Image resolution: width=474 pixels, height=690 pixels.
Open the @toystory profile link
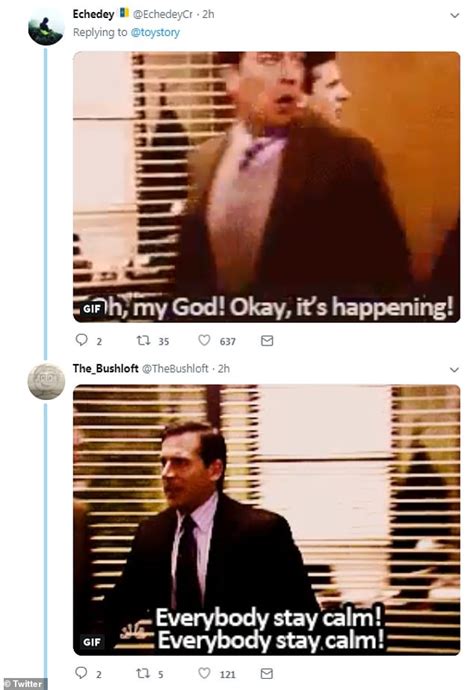155,33
